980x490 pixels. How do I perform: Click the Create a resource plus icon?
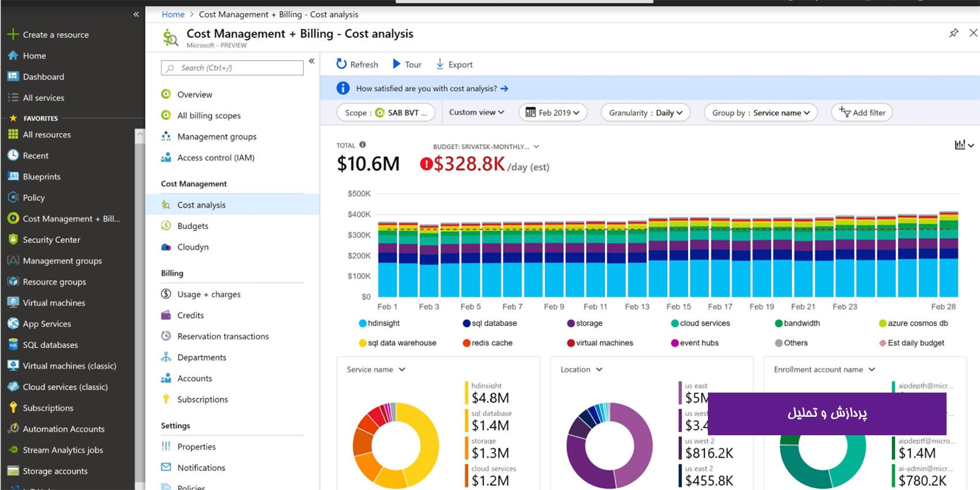13,35
